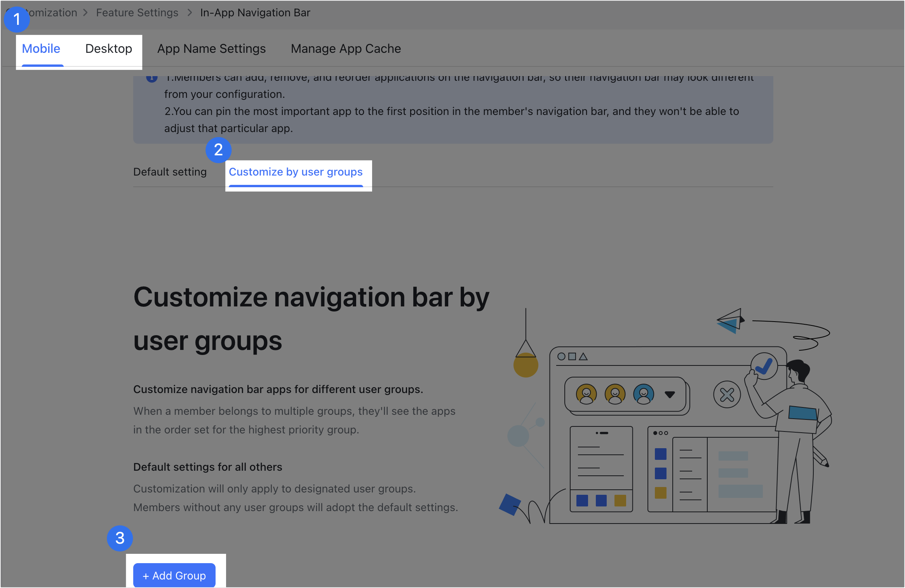The height and width of the screenshot is (588, 905).
Task: Navigate to Feature Settings via breadcrumb
Action: click(137, 12)
